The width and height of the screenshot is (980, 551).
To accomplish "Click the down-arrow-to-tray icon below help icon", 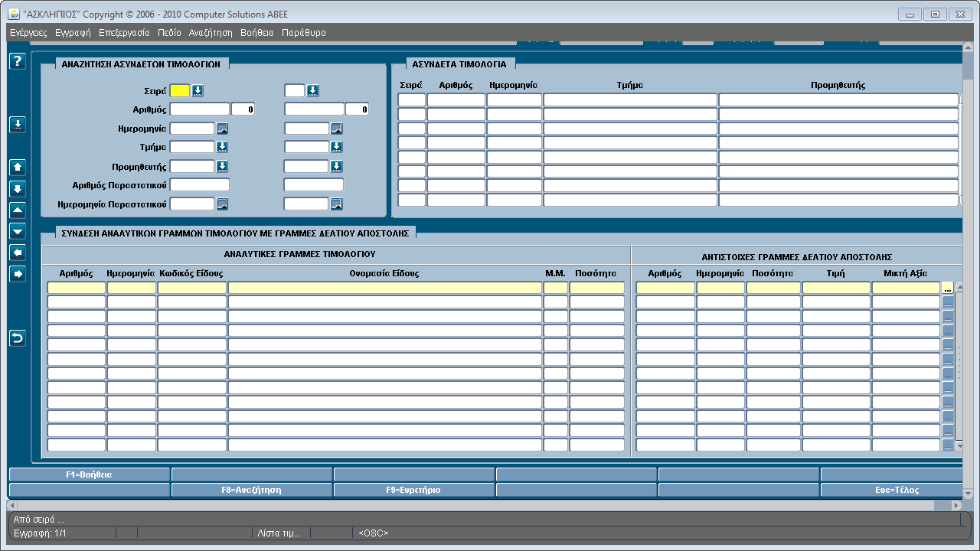I will (18, 125).
